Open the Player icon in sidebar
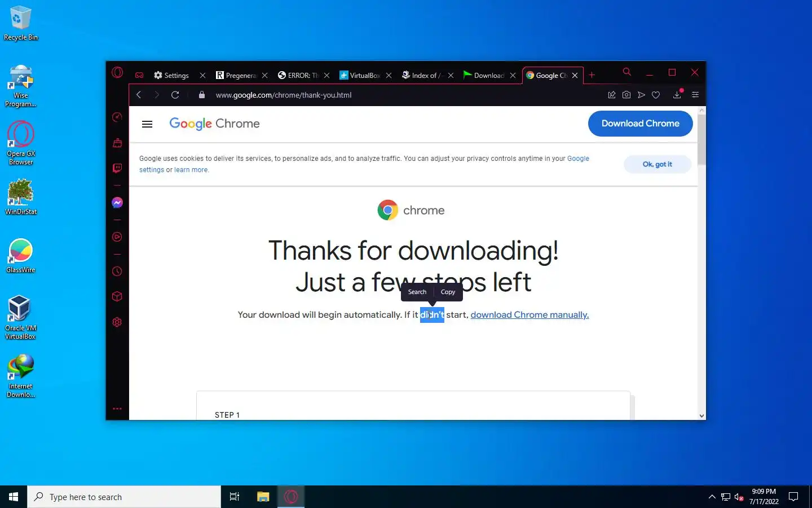The height and width of the screenshot is (508, 812). coord(117,237)
